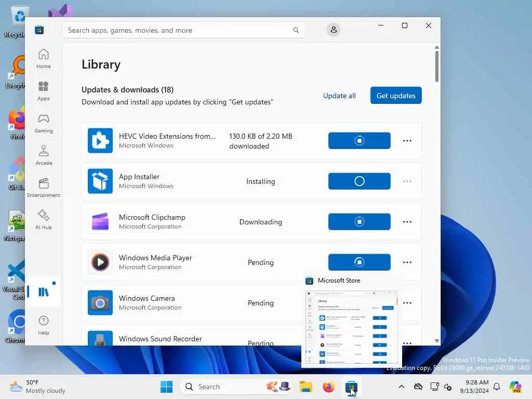Go to the Gaming section

44,123
